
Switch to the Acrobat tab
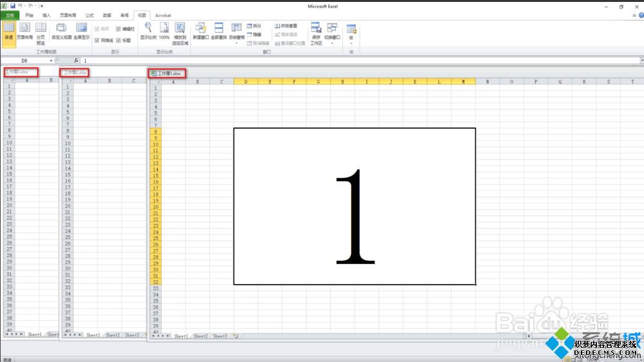[x=163, y=15]
